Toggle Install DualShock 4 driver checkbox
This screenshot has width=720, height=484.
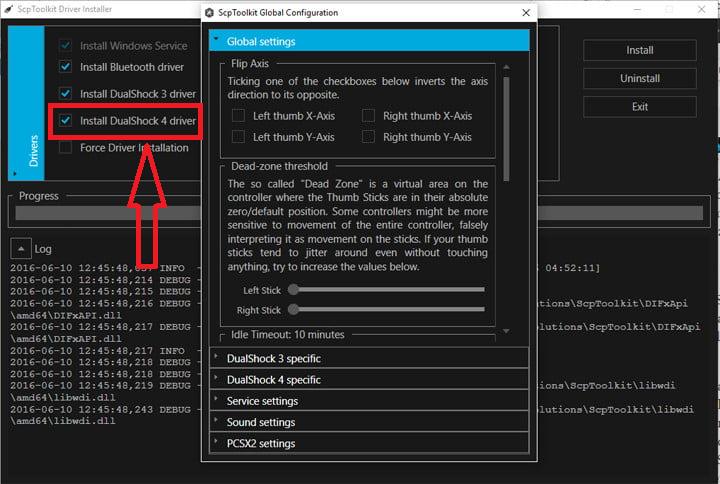(66, 121)
